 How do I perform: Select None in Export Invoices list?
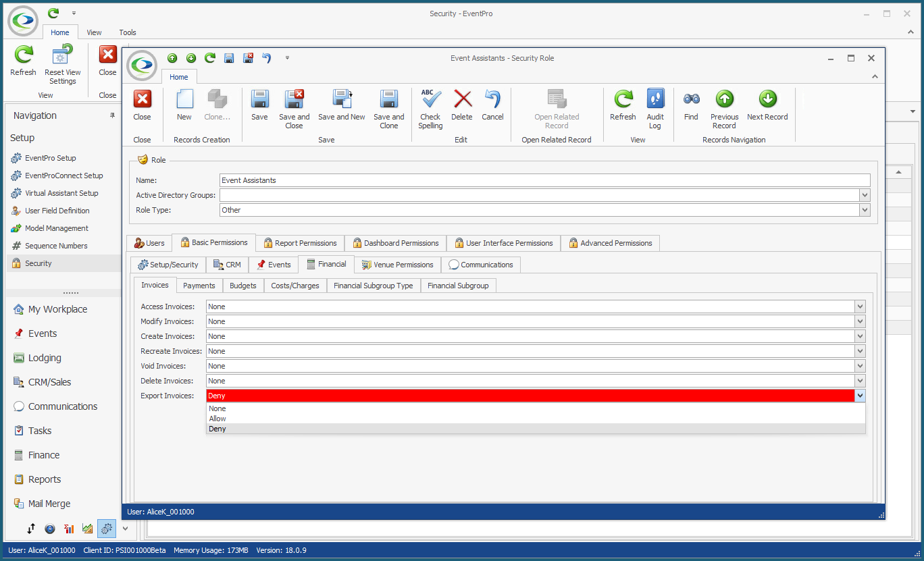tap(536, 408)
